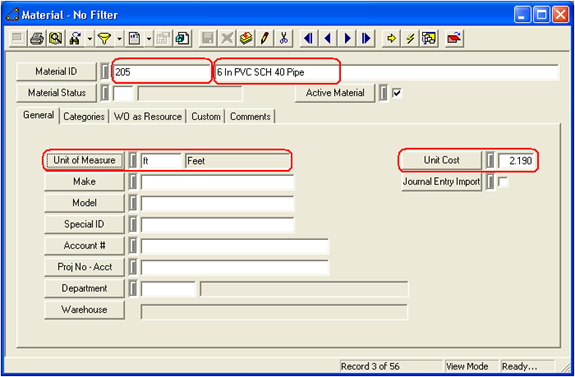Image resolution: width=575 pixels, height=377 pixels.
Task: Click the linked modules diagram icon
Action: (429, 38)
